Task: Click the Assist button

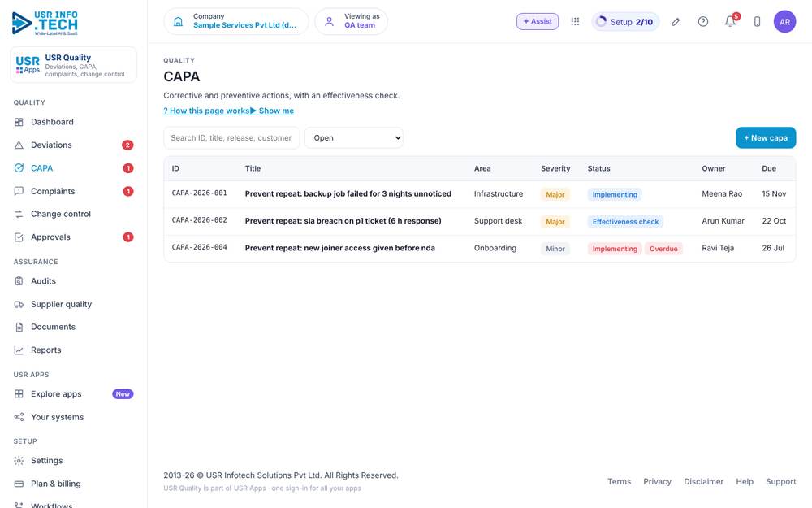Action: 538,22
